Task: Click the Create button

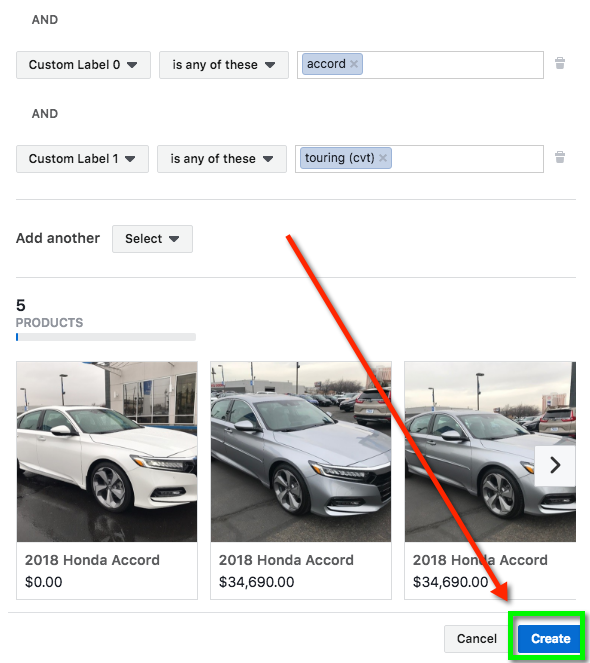Action: click(550, 638)
